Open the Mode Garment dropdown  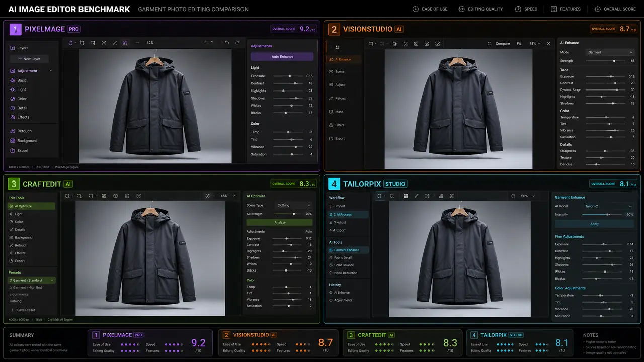[610, 52]
